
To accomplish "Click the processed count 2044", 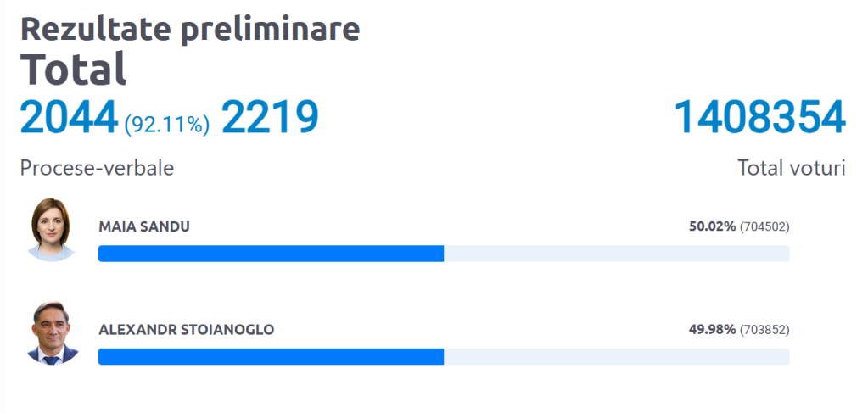I will (x=69, y=117).
